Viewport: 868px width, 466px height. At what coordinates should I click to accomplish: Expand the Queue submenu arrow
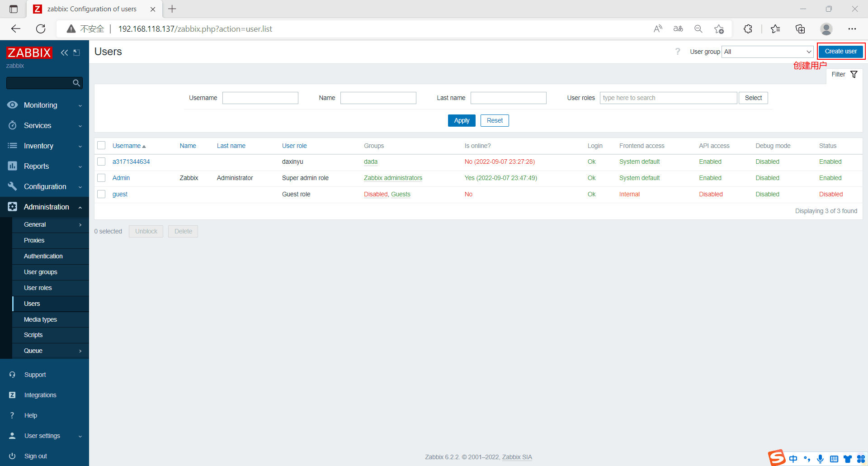tap(80, 351)
